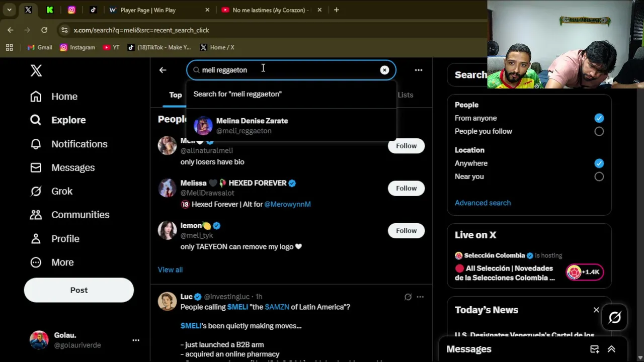
Task: Open @MerowynnM mention link
Action: point(287,204)
